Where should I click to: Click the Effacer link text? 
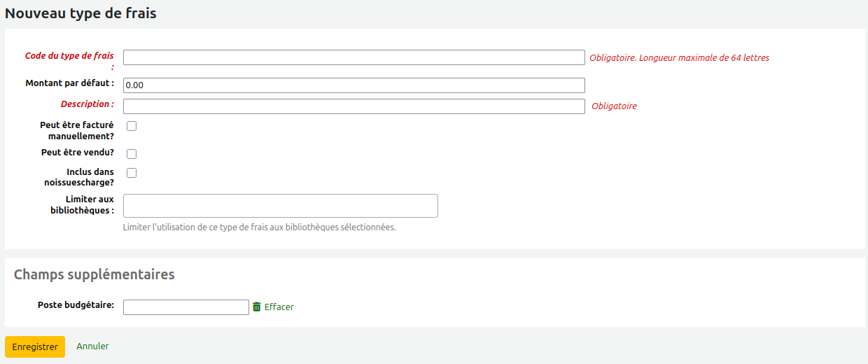[x=279, y=307]
